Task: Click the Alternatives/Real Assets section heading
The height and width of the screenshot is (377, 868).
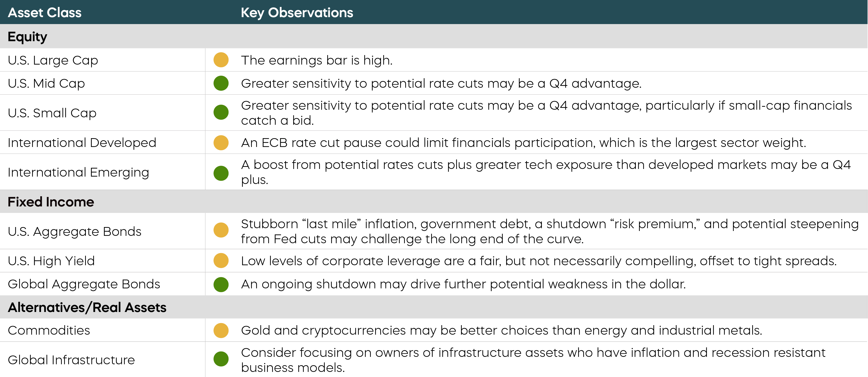Action: [87, 307]
